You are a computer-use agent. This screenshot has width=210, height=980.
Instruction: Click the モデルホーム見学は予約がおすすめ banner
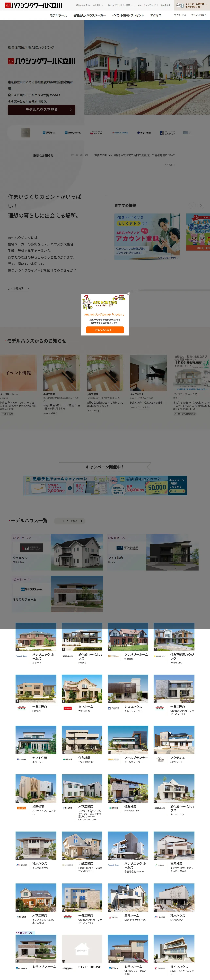(x=192, y=5)
